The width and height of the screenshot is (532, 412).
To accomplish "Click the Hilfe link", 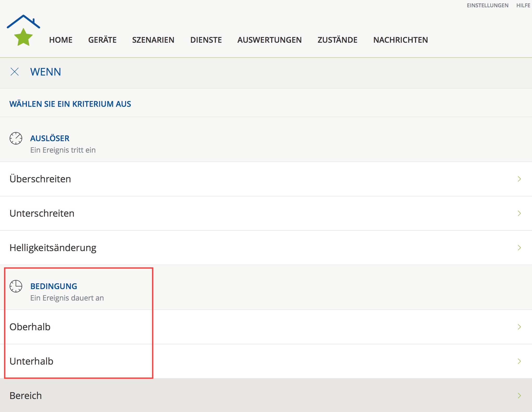I will pyautogui.click(x=523, y=5).
